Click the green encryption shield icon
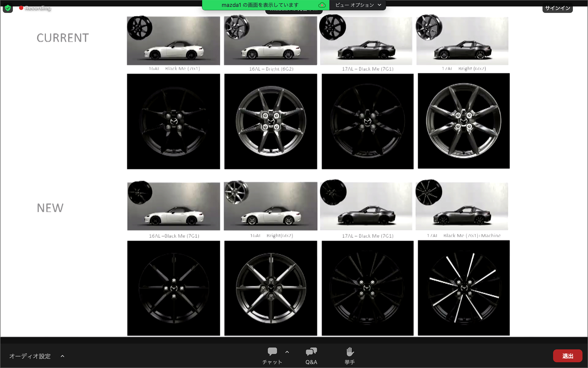588x368 pixels. pyautogui.click(x=8, y=8)
